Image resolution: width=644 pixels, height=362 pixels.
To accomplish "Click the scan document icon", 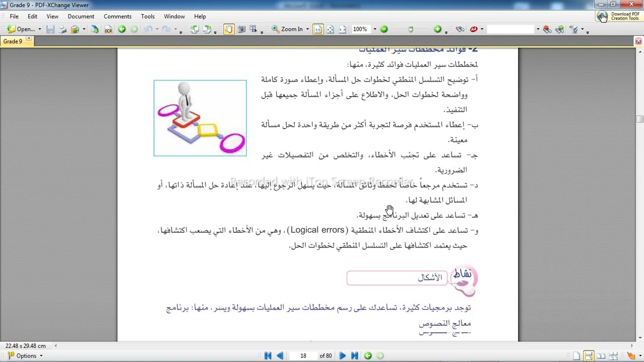I will [x=95, y=29].
